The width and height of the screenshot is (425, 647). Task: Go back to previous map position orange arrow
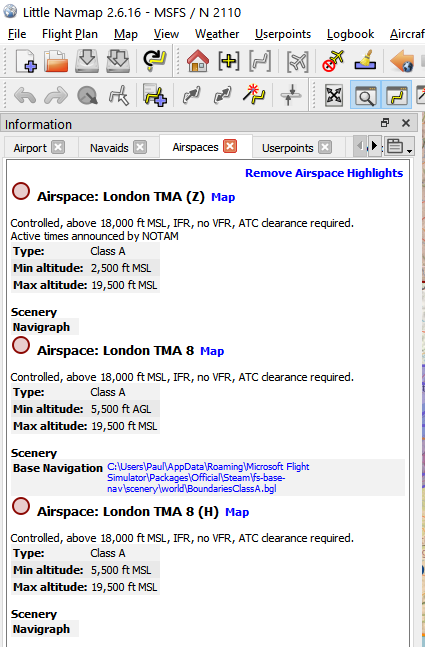click(402, 61)
